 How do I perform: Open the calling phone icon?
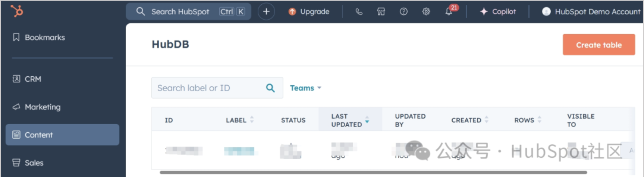[359, 12]
